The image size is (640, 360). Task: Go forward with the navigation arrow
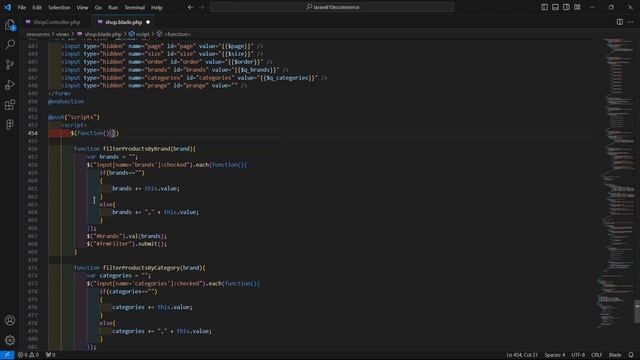pos(202,7)
